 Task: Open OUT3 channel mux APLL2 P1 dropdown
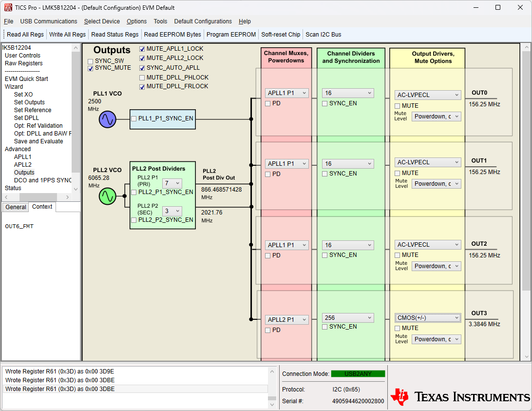tap(286, 320)
